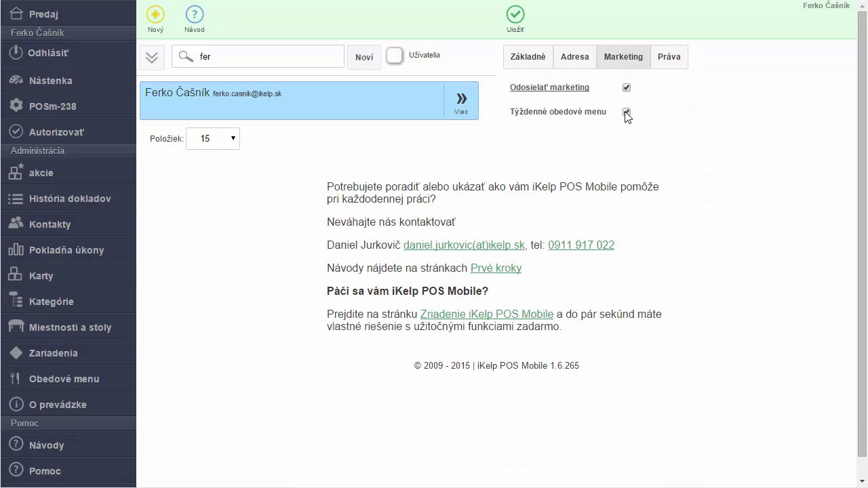Open the Karty icon

(x=16, y=275)
